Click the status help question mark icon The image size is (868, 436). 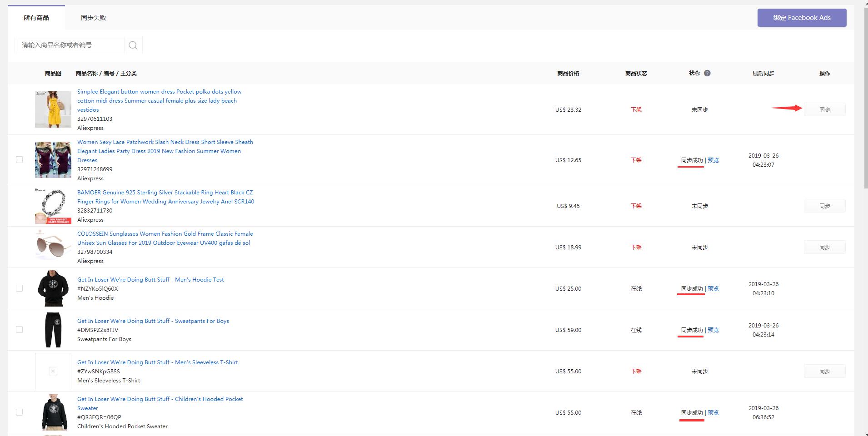pos(707,73)
